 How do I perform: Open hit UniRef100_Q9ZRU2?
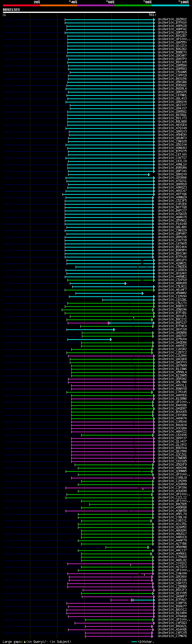(172, 19)
